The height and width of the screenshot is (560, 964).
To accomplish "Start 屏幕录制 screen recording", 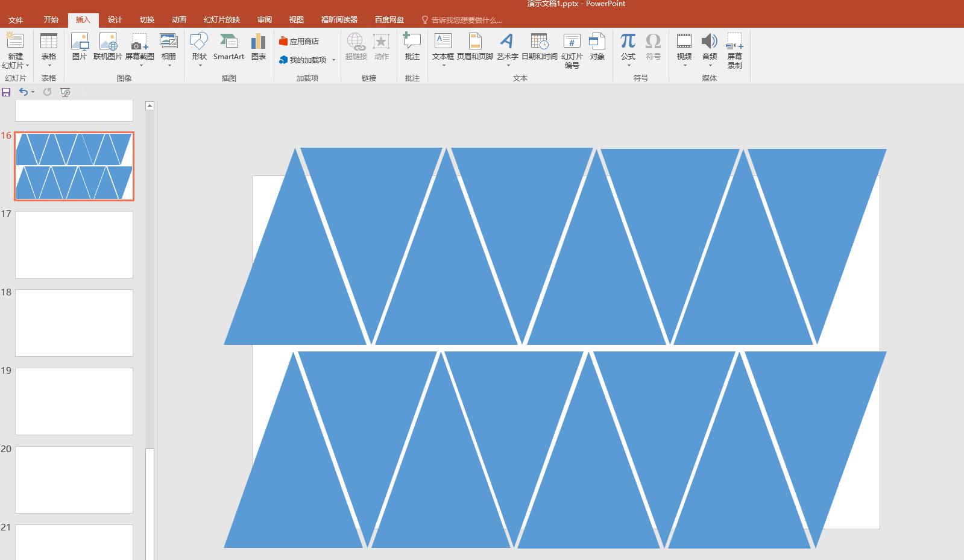I will 735,51.
